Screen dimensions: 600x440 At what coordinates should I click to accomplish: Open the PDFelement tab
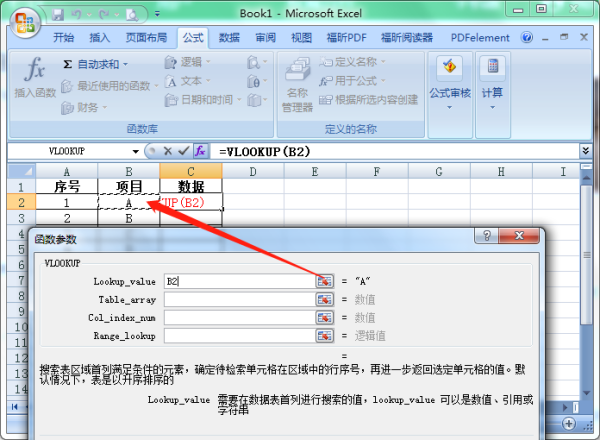480,37
